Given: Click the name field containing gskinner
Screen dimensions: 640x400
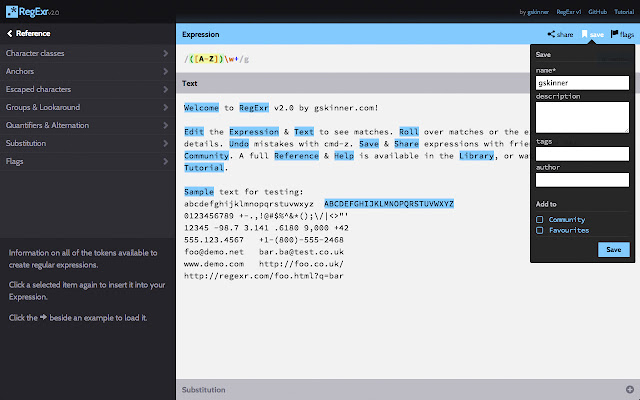Looking at the screenshot, I should [x=582, y=83].
